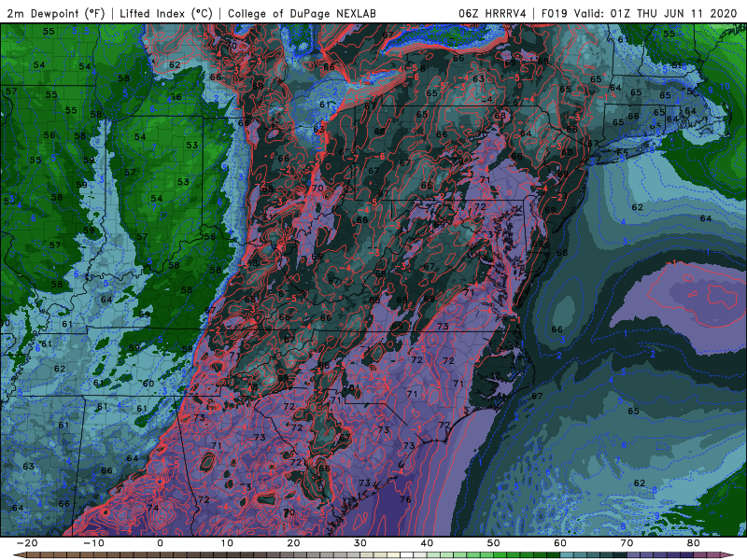Click the '30' colorbar tick label
This screenshot has height=560, width=747.
coord(360,543)
